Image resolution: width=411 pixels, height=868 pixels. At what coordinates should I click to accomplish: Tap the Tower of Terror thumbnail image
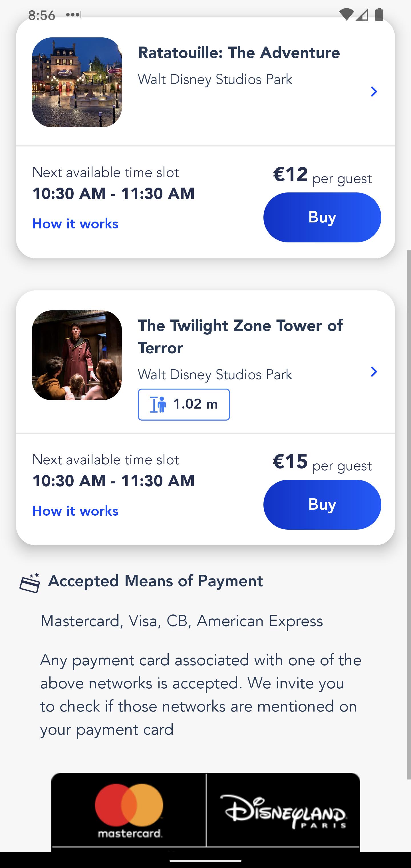point(77,355)
